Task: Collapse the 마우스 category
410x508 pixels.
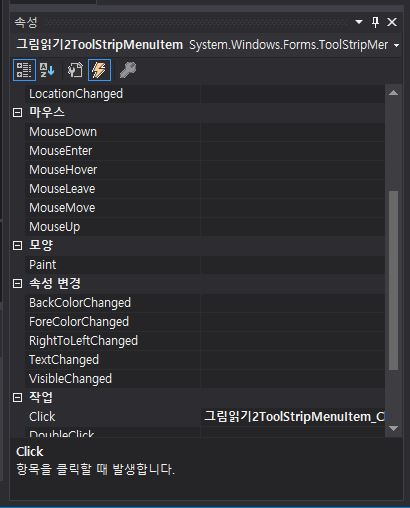Action: click(x=17, y=113)
